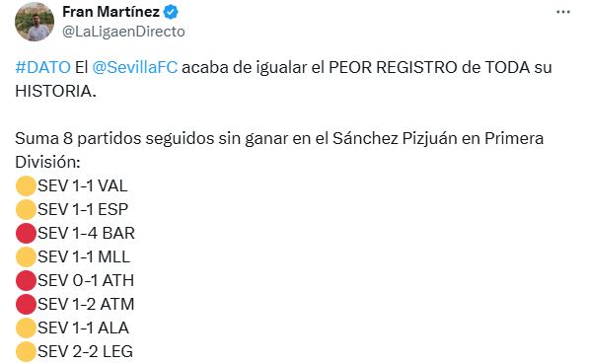Click yellow circle beside SEV 2-2 LEG
Image resolution: width=589 pixels, height=364 pixels.
coord(26,351)
